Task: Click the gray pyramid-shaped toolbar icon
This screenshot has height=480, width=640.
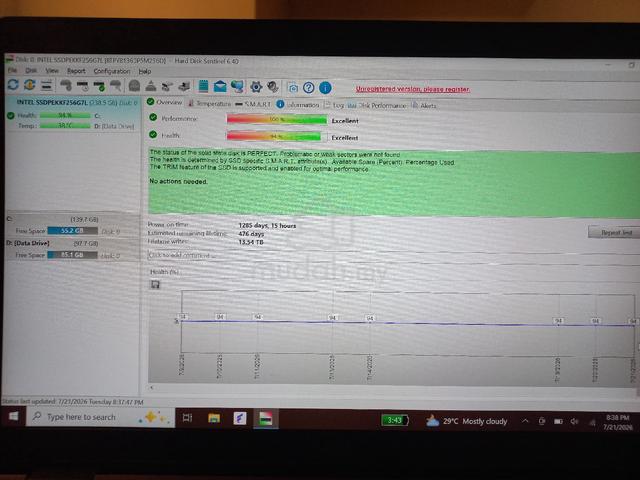Action: click(151, 86)
